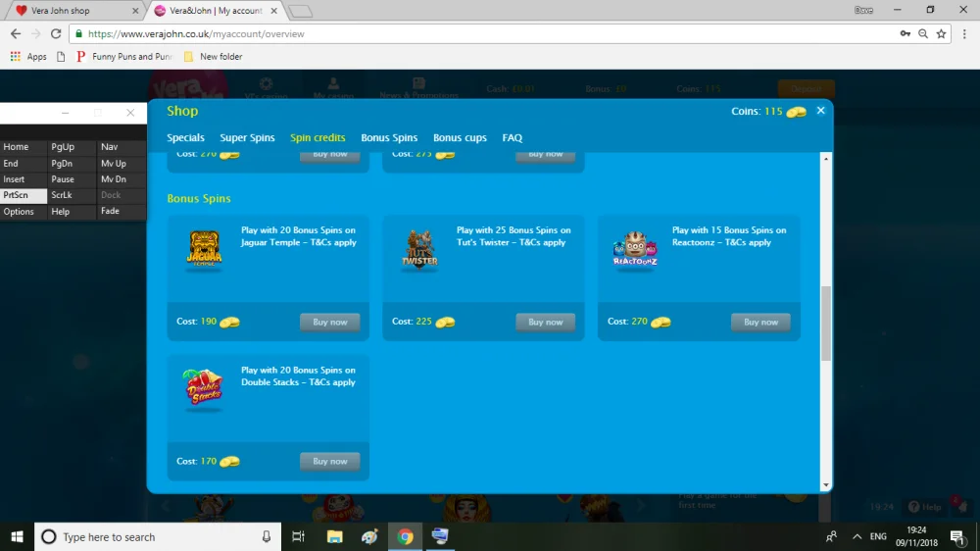Click the Help key on on-screen keyboard
The height and width of the screenshot is (551, 980).
point(72,212)
